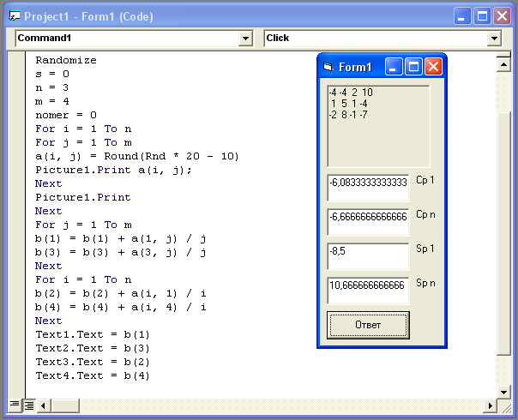518x420 pixels.
Task: Click the line "b(4) = b(4) + a(i, 4) / i"
Action: point(121,308)
